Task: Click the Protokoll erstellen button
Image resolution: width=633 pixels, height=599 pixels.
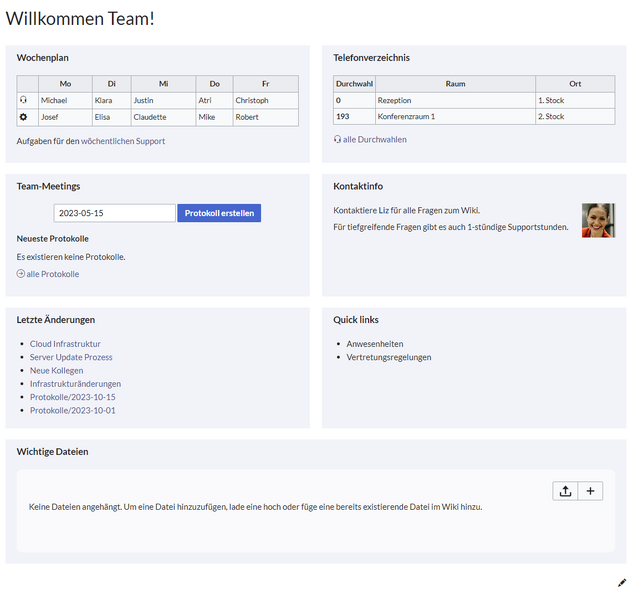Action: click(219, 213)
